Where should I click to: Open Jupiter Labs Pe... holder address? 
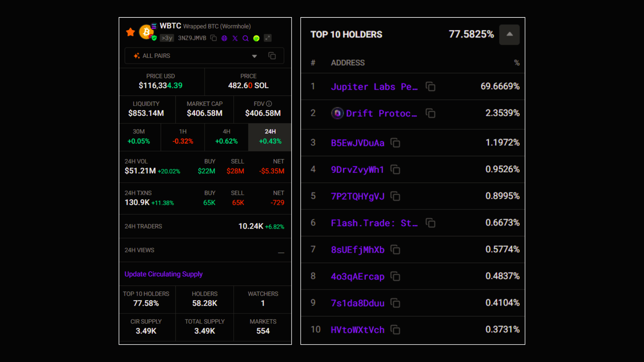374,87
